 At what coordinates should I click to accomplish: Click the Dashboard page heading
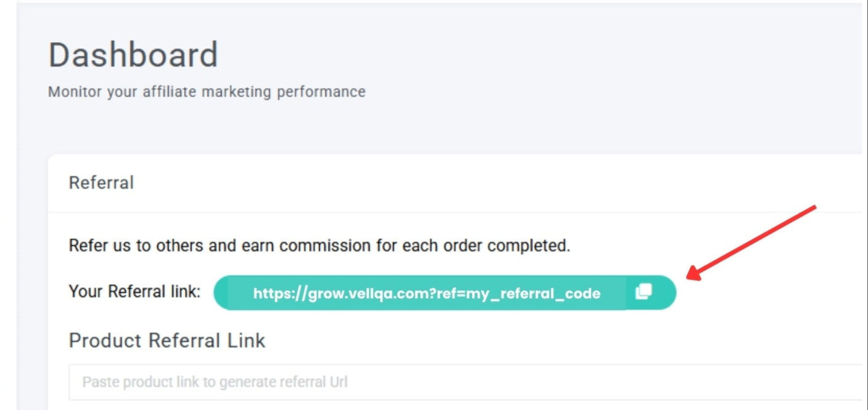(133, 55)
